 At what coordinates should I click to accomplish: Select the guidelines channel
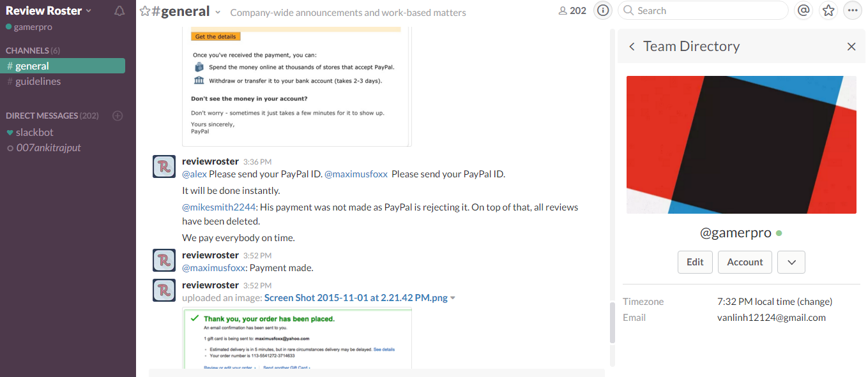coord(38,82)
